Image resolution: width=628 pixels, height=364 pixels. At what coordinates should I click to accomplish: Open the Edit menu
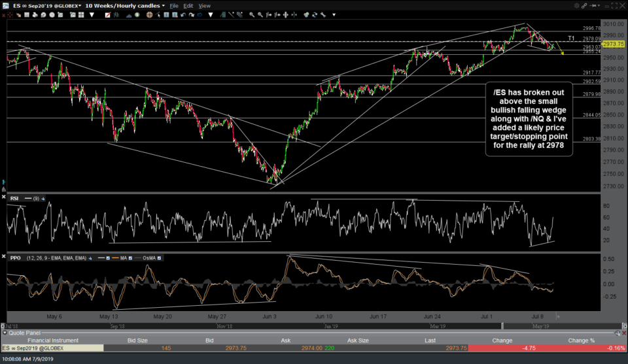point(188,6)
